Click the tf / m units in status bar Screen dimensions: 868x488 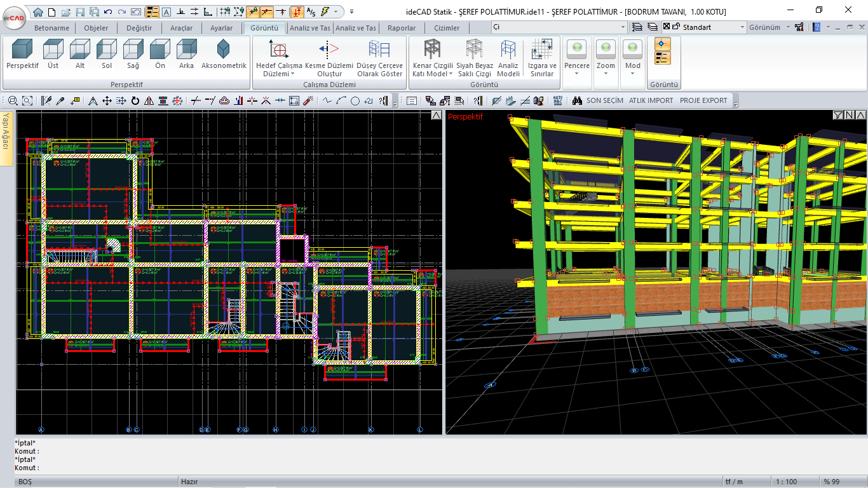pyautogui.click(x=734, y=482)
